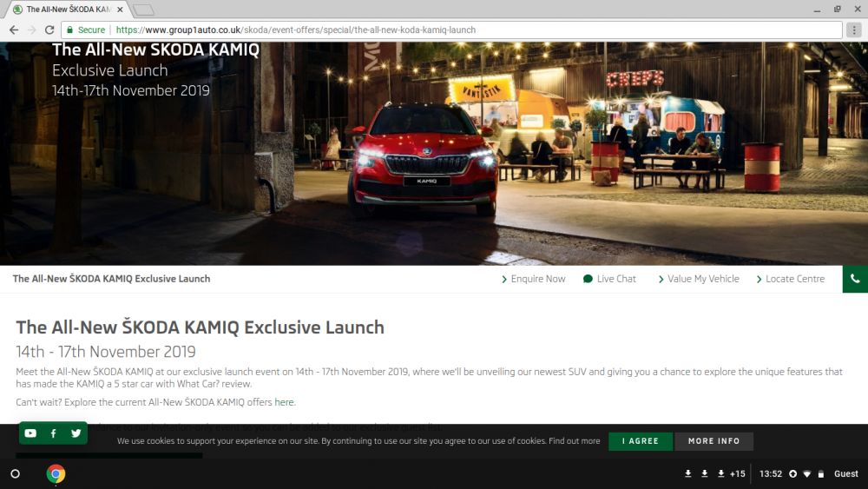Viewport: 868px width, 489px height.
Task: Close the ŠKODA KAMIQ browser tab
Action: [120, 10]
